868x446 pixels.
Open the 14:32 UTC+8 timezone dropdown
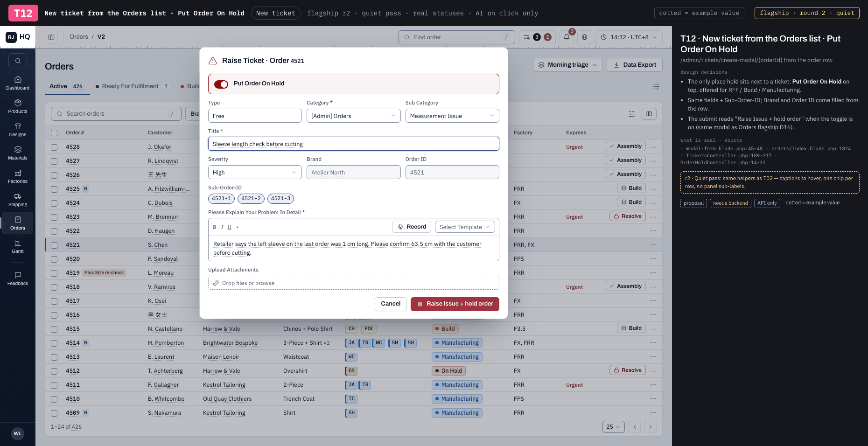coord(629,37)
